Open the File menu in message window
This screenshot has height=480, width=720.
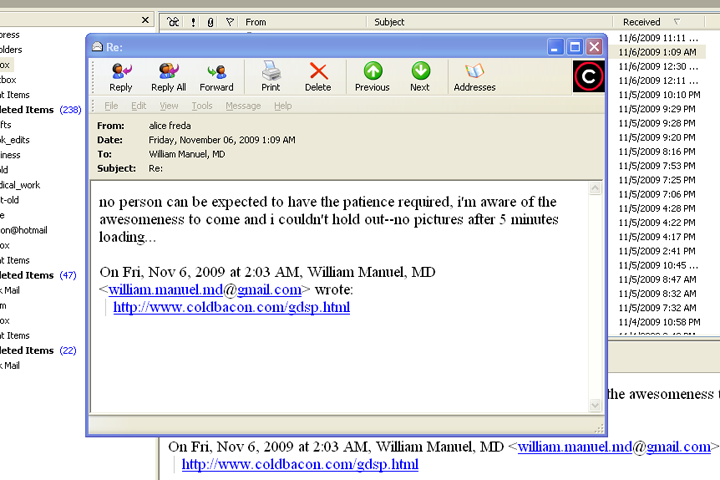pos(111,106)
